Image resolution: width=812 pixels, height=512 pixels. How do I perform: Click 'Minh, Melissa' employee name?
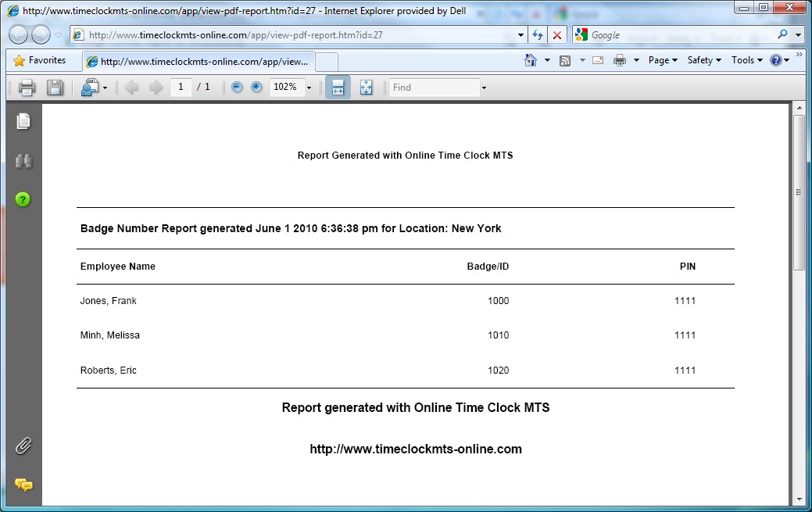click(x=109, y=335)
